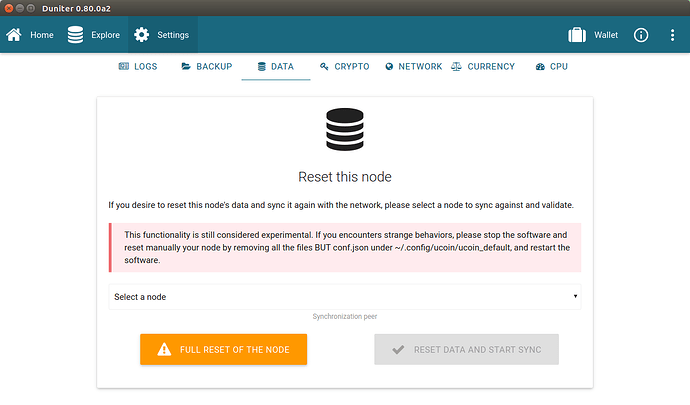Click the sync instructions paragraph
The height and width of the screenshot is (405, 690).
pyautogui.click(x=341, y=205)
